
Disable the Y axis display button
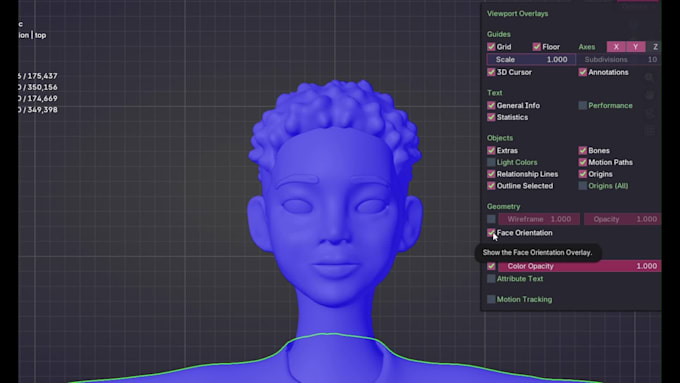tap(635, 47)
